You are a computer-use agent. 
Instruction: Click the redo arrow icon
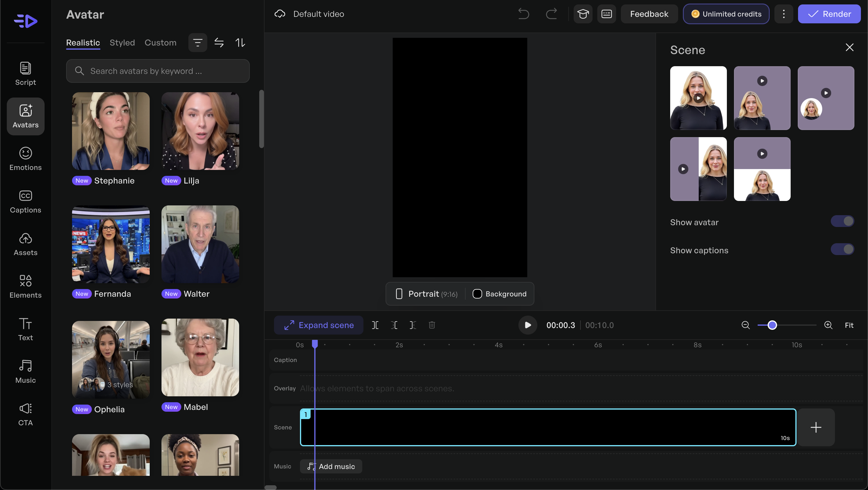point(551,14)
